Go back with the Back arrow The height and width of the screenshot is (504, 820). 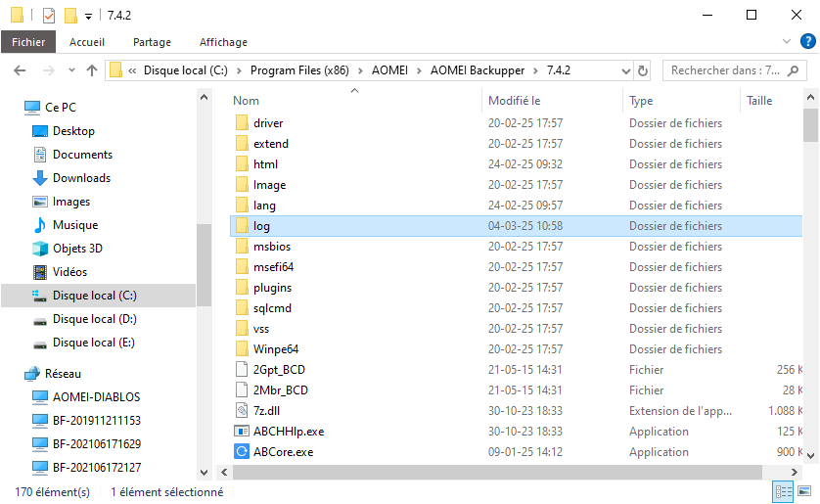point(20,70)
